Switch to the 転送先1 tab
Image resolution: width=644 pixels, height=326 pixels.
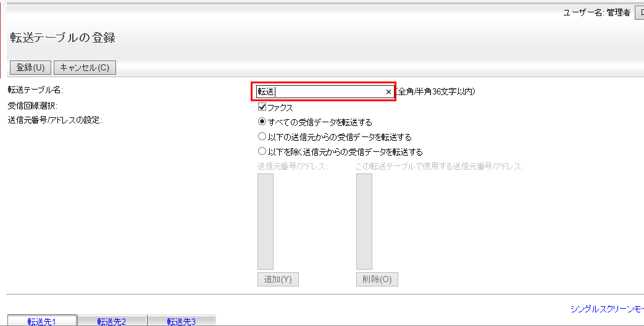42,321
